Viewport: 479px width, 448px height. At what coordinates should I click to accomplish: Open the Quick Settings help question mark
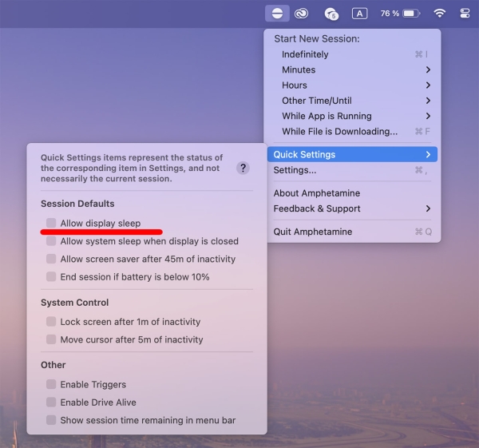click(x=243, y=168)
